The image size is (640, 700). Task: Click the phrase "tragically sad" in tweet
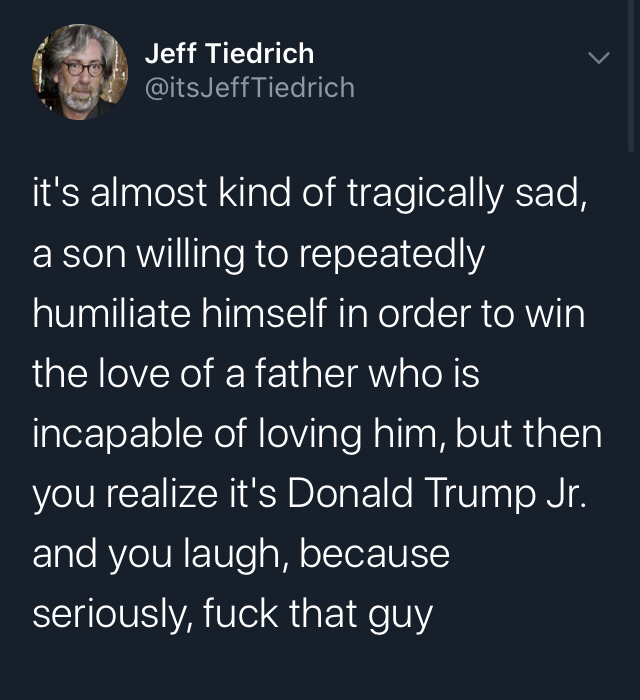coord(463,195)
